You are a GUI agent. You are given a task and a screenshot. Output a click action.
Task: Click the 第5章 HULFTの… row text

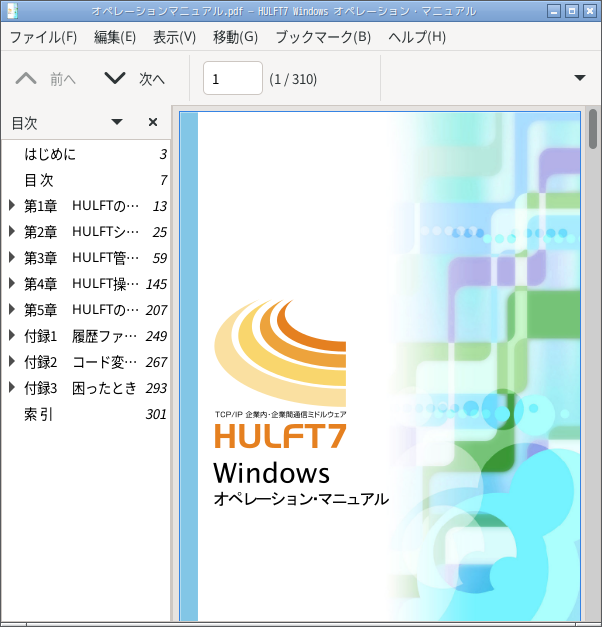click(x=82, y=310)
